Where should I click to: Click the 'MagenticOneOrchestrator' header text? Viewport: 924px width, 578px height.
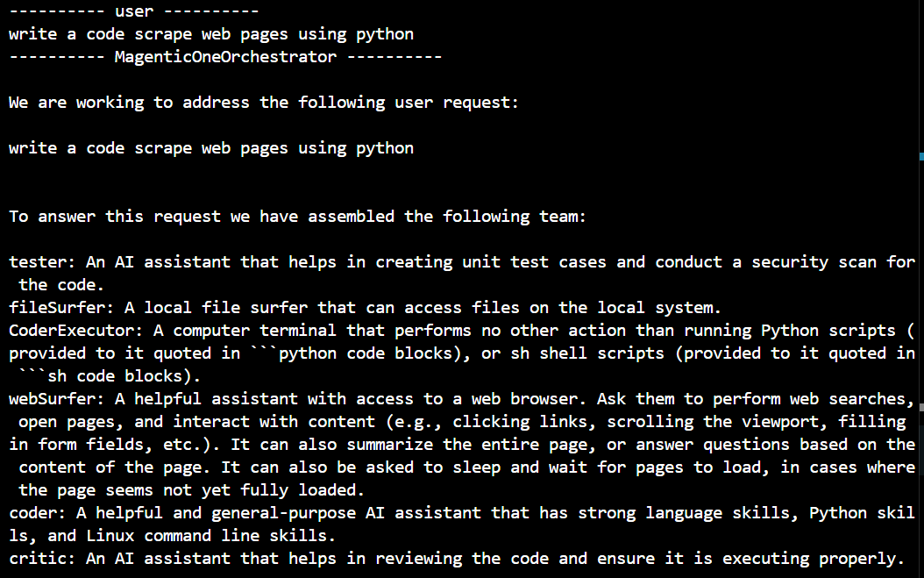click(x=225, y=58)
